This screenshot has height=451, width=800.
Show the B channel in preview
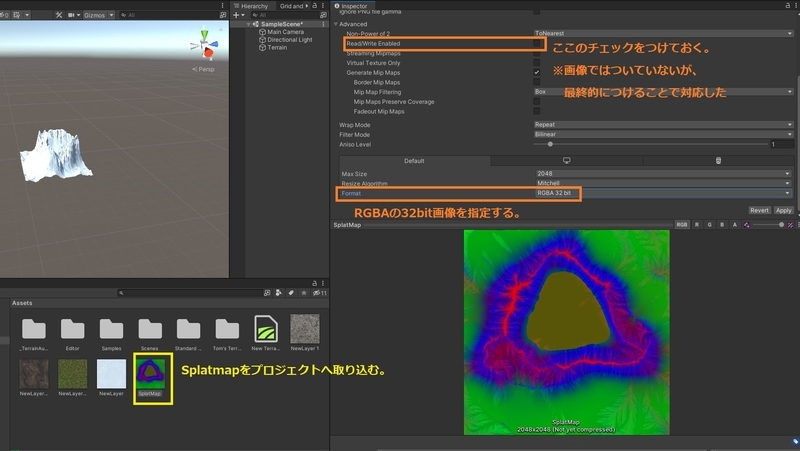tap(722, 224)
